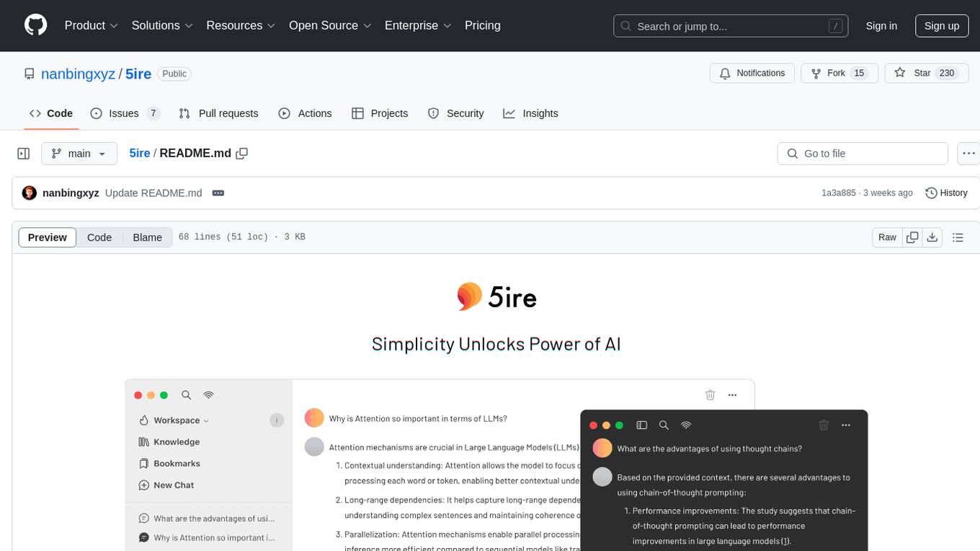Star the 5ire repository
Viewport: 980px width, 551px height.
click(927, 74)
